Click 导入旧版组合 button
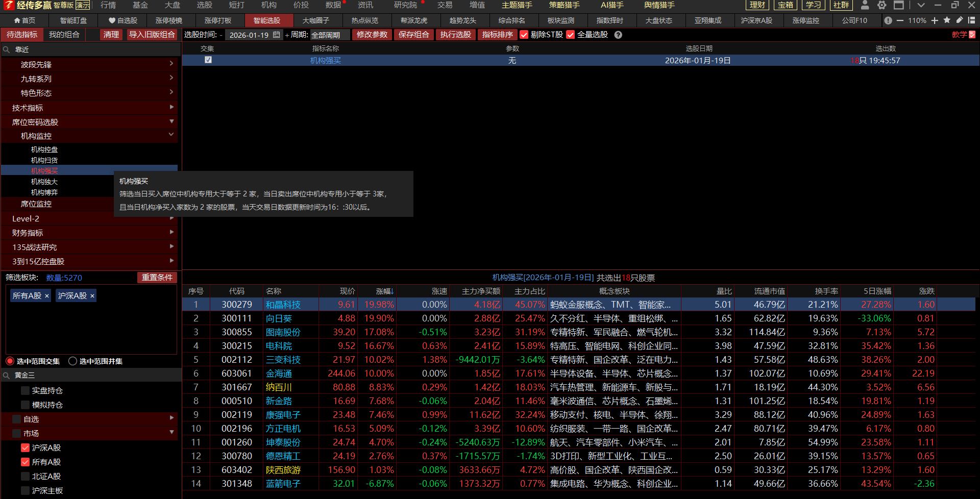Screen dimensions: 980x499 [x=152, y=35]
